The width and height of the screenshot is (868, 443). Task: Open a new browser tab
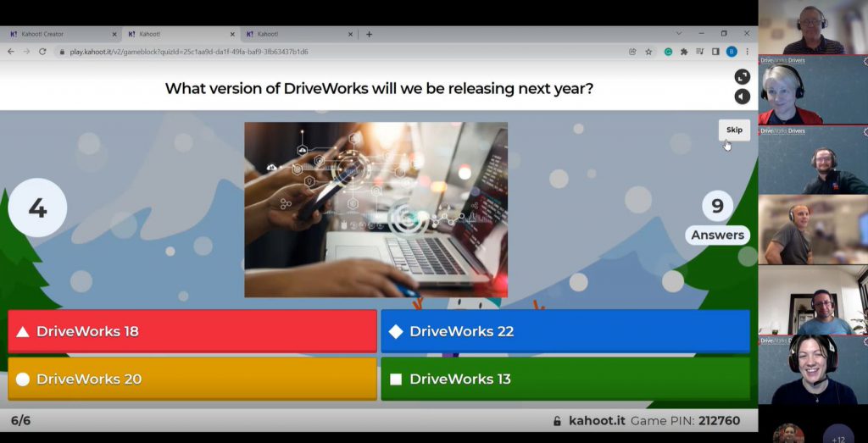370,34
